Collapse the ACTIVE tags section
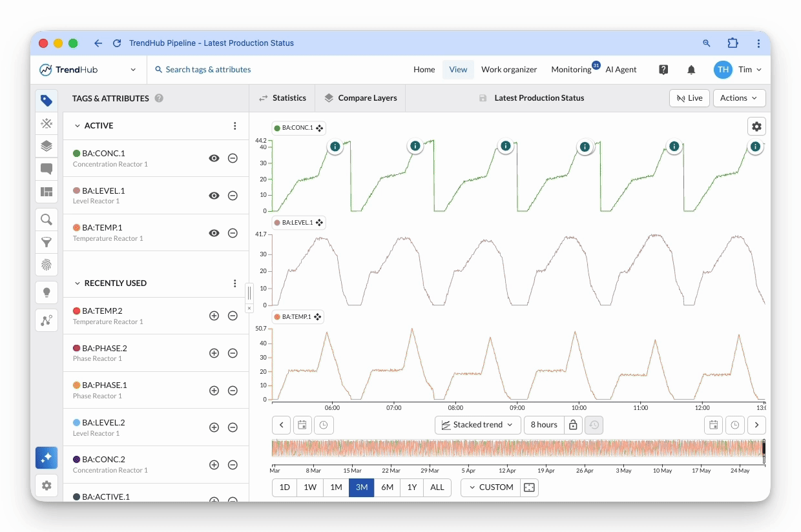 78,126
